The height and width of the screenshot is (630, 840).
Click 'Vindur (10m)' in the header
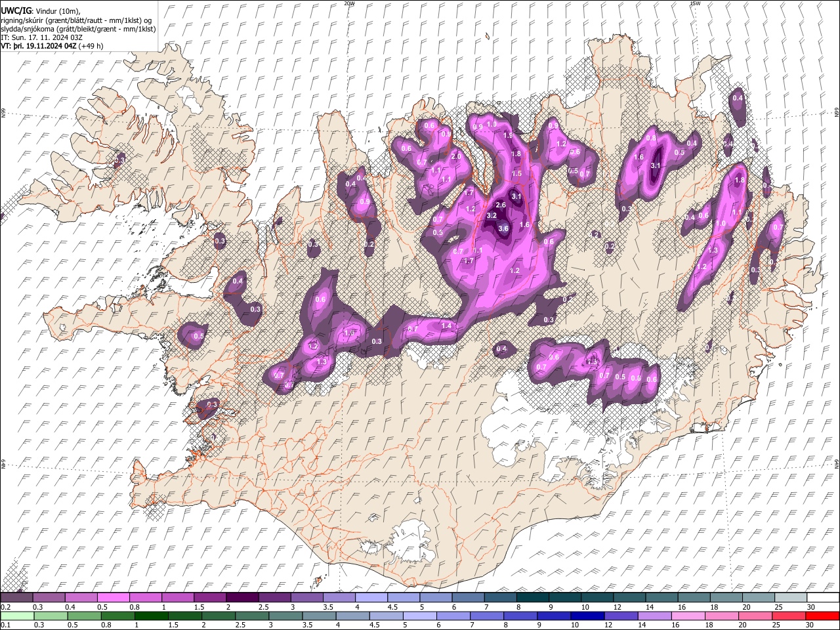tap(56, 11)
